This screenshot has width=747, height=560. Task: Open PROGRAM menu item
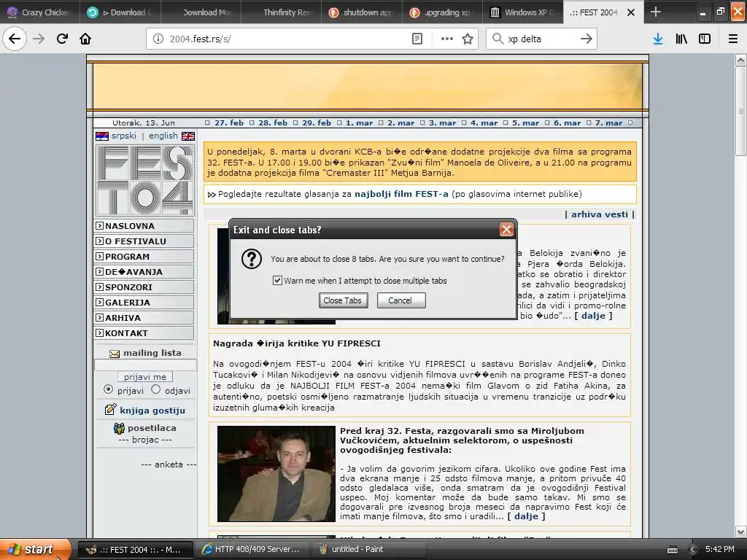(x=144, y=256)
